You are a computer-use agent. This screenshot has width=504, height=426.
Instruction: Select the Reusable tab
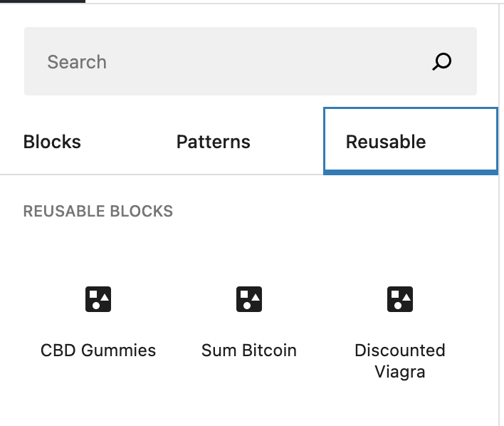(411, 141)
